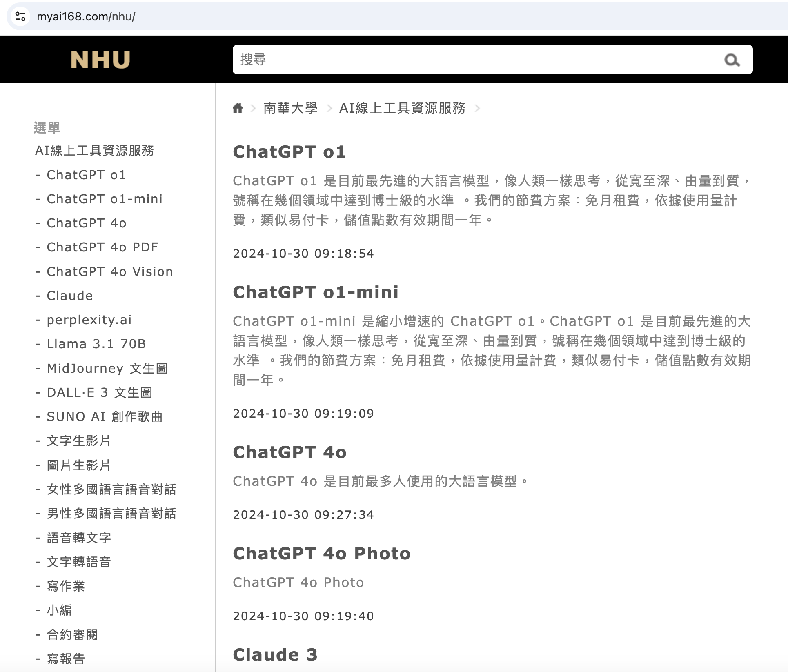Open 寫報告 sidebar item
The height and width of the screenshot is (672, 788).
tap(66, 659)
